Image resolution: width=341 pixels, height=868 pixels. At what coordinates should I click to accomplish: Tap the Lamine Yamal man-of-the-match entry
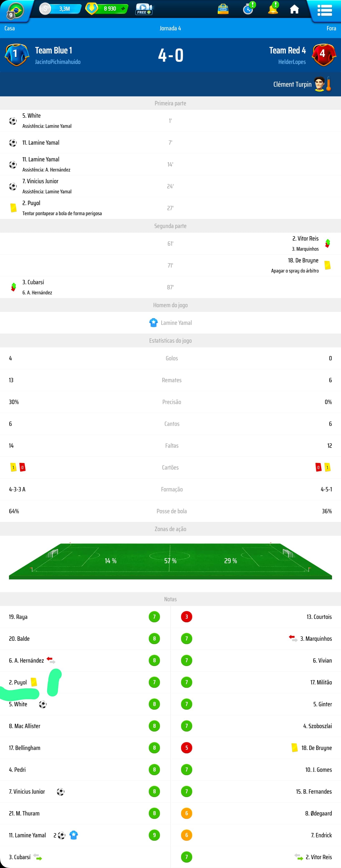(x=171, y=323)
